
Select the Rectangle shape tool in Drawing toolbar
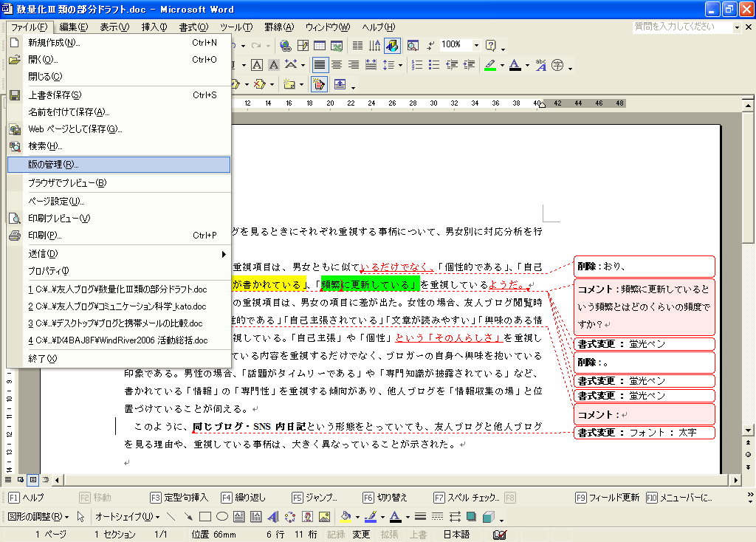[205, 517]
